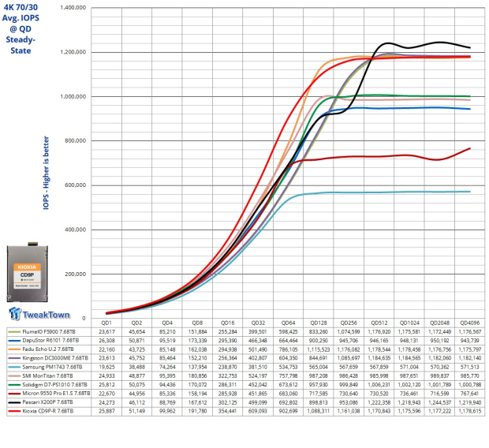Click the QD4 column header

[x=167, y=323]
